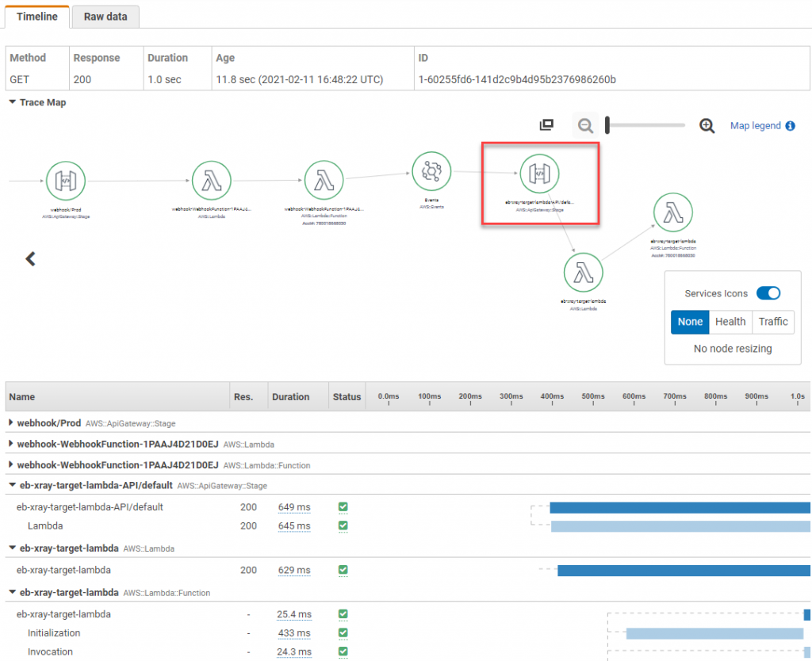Click the highlighted eb-xray-target-lambda-API gateway node

point(540,173)
